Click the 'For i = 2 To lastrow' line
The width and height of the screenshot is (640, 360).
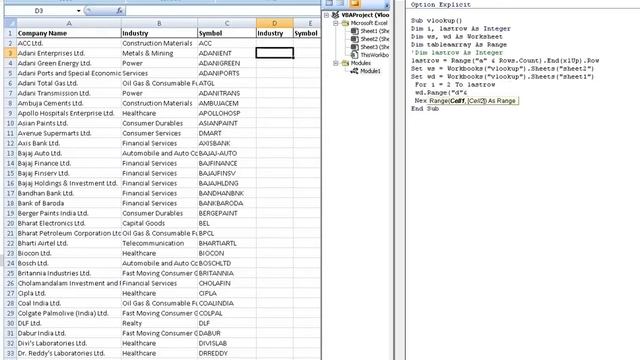pos(455,84)
